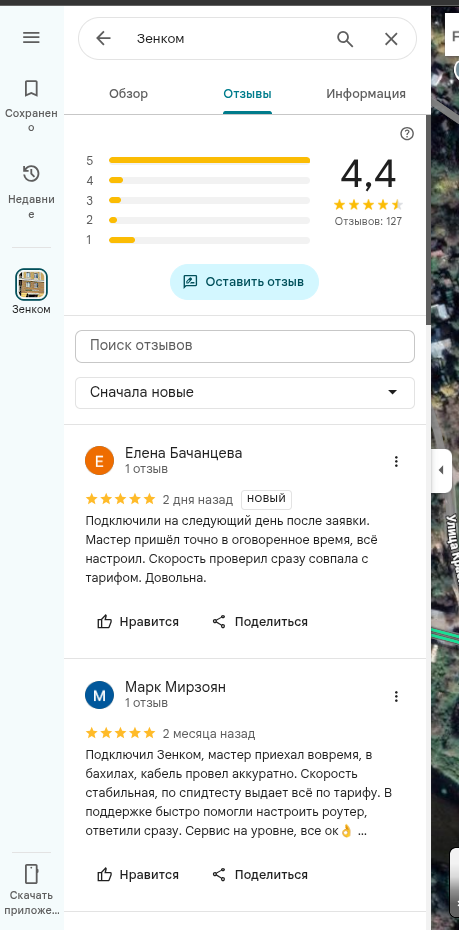Click the overall rating stars under 4,4
This screenshot has width=459, height=930.
[368, 205]
